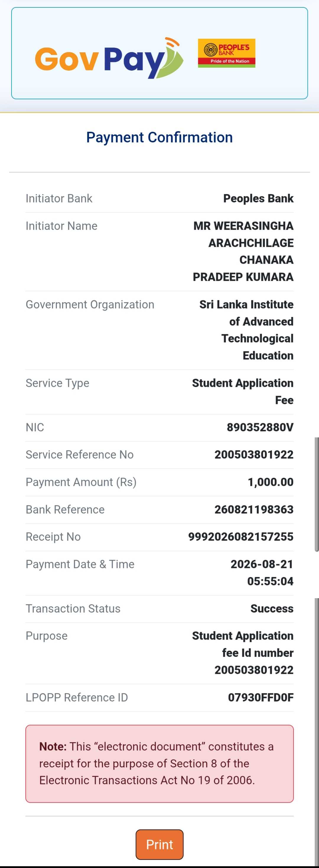Click the Bank Reference number 260821198363
This screenshot has height=868, width=319.
[x=254, y=510]
